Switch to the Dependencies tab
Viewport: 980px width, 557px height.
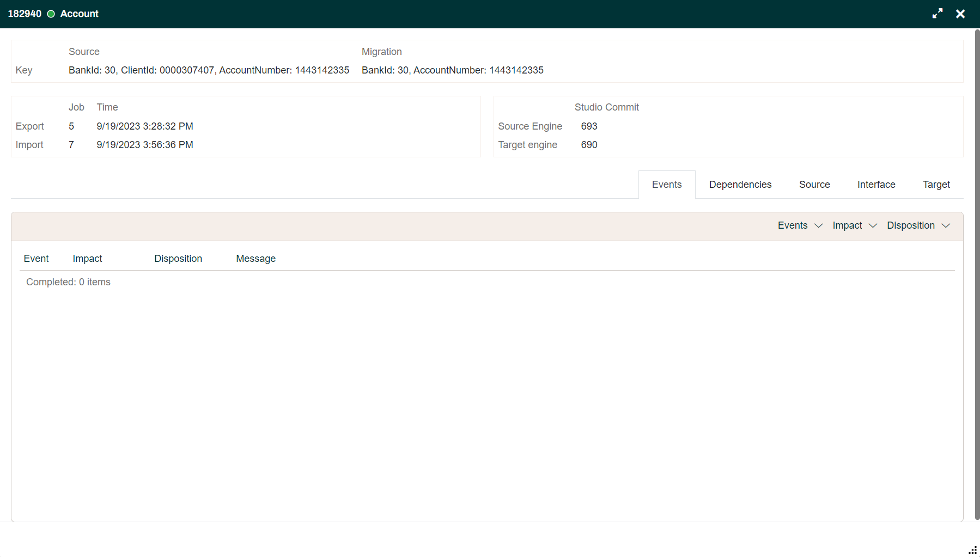click(x=740, y=184)
